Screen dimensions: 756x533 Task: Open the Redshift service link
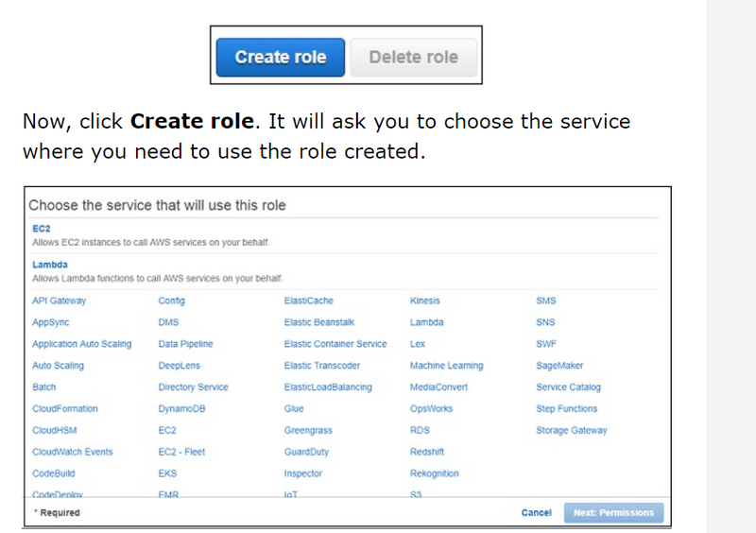click(427, 452)
